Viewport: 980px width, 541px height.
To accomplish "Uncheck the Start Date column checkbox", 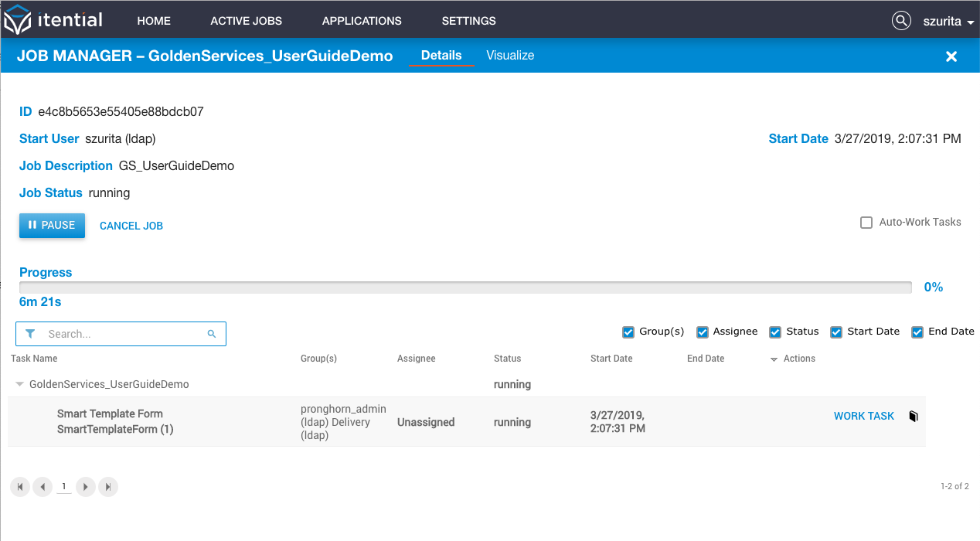I will 836,332.
